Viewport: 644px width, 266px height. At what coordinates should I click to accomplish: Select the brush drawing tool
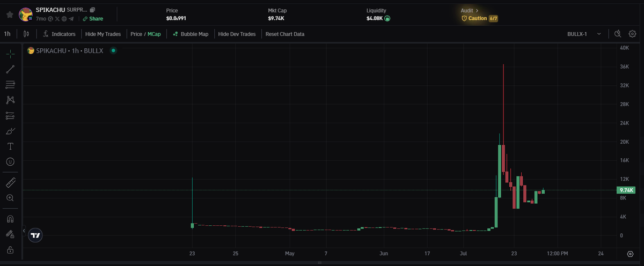click(x=10, y=131)
